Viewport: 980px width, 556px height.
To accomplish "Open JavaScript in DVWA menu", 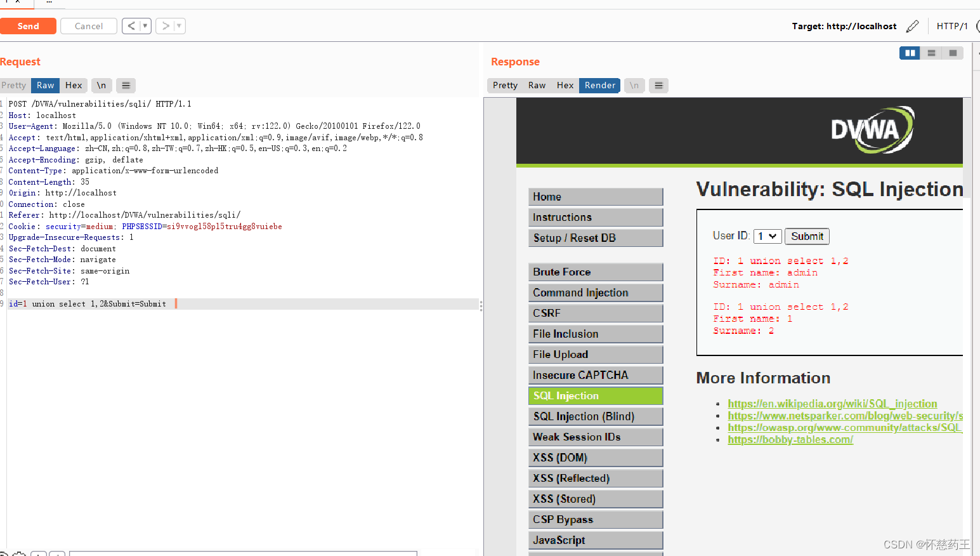I will [x=596, y=540].
